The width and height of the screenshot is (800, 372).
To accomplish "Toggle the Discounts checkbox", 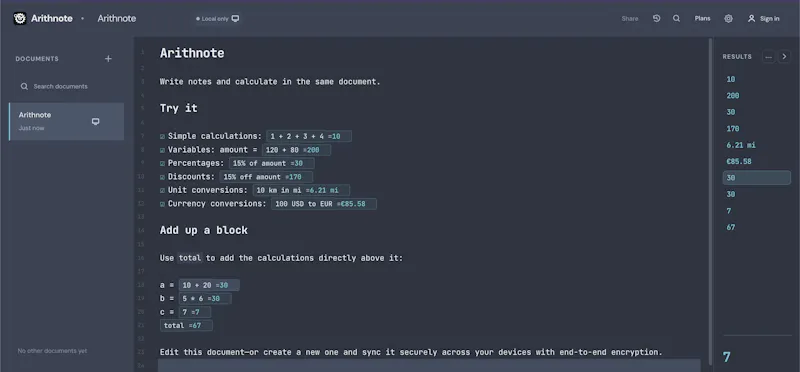I will [x=162, y=177].
